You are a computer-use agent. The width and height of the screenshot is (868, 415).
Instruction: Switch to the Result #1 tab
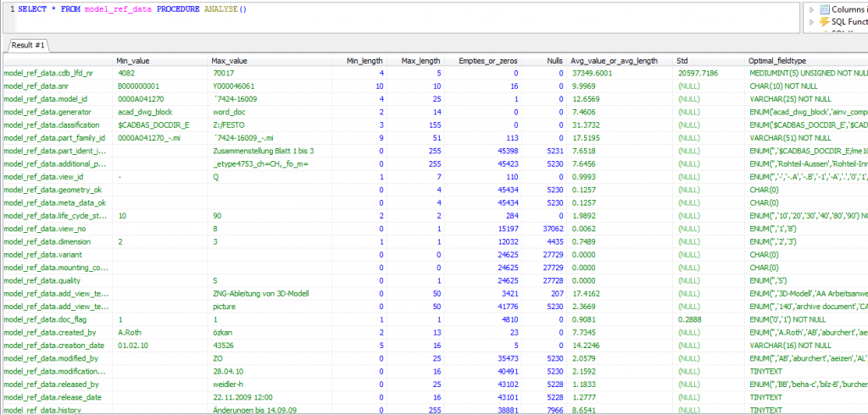(28, 44)
